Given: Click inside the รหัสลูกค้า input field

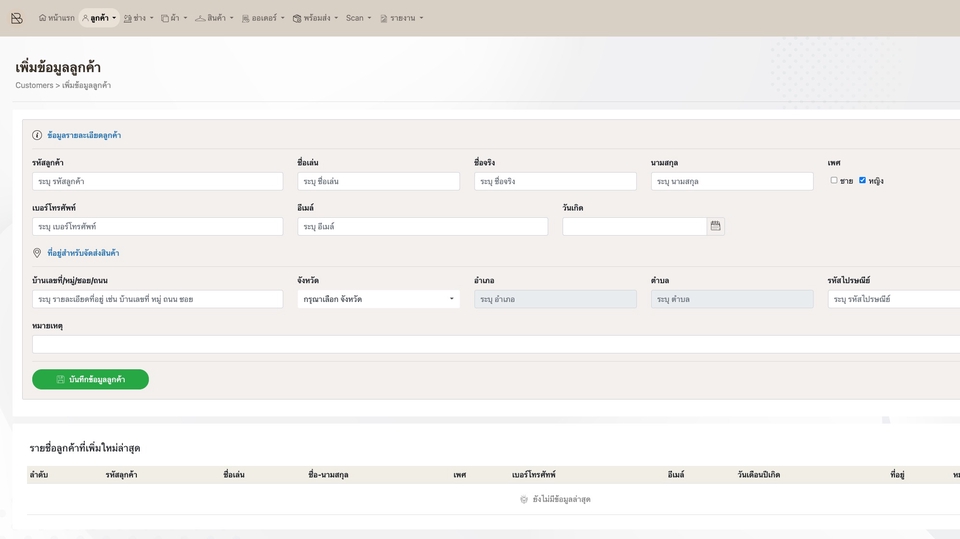Looking at the screenshot, I should point(157,181).
